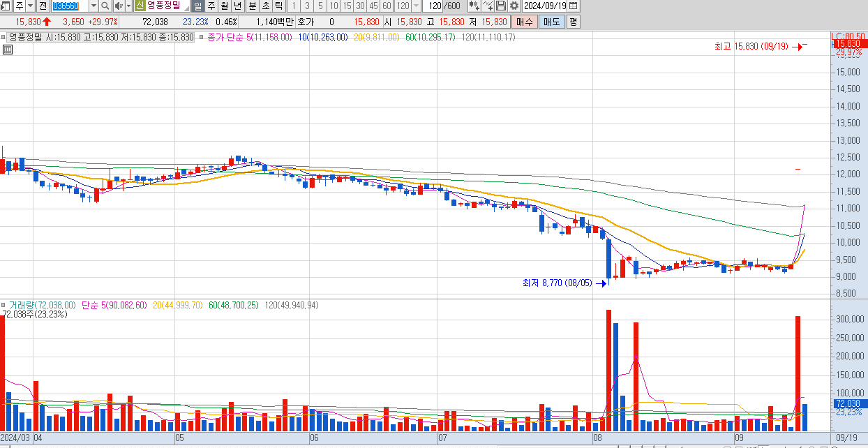
Task: Click the volume 20-day legend 20(44,999,70)
Action: 177,305
